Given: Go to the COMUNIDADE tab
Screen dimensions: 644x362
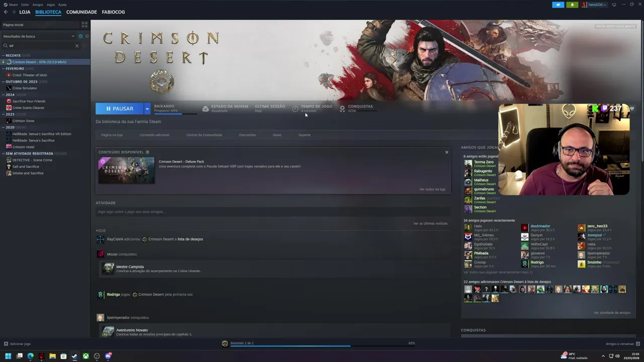Looking at the screenshot, I should pos(82,12).
